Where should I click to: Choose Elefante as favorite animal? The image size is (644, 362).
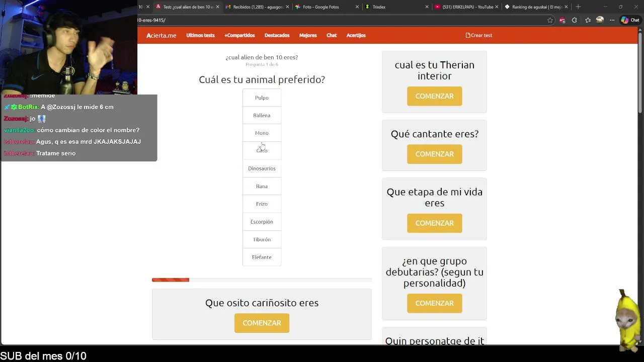click(x=262, y=257)
